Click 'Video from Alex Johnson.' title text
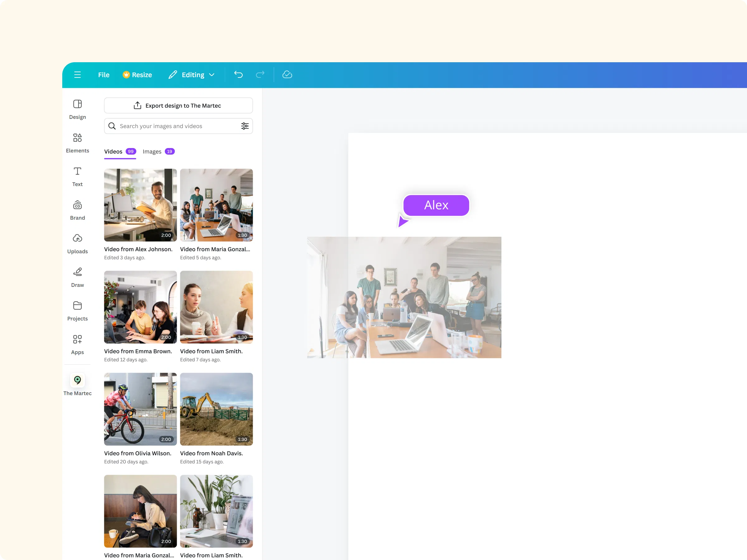 click(138, 249)
